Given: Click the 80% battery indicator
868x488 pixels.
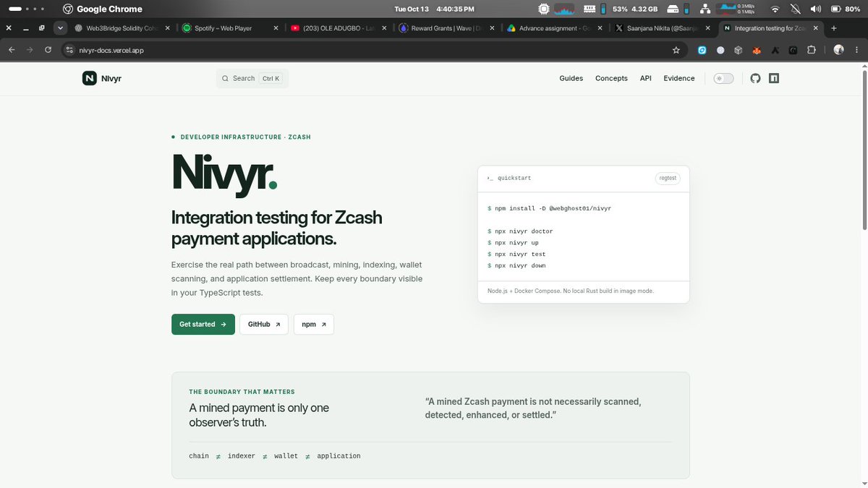Looking at the screenshot, I should tap(844, 9).
